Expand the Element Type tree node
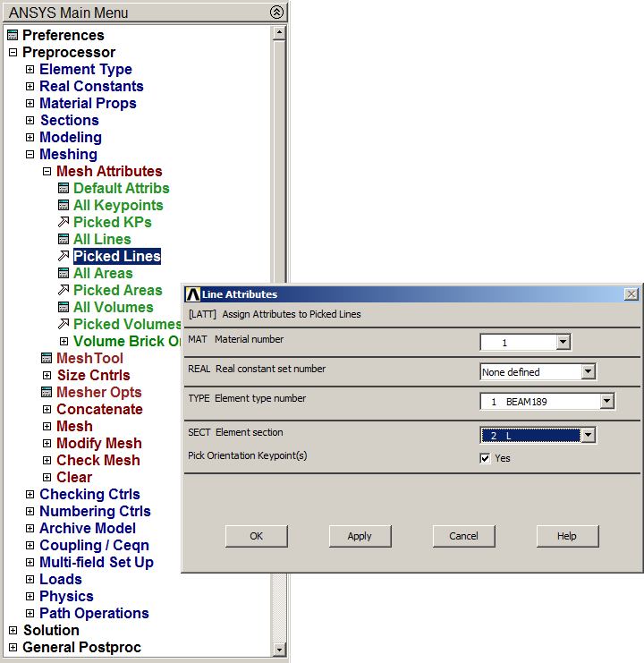 click(30, 70)
